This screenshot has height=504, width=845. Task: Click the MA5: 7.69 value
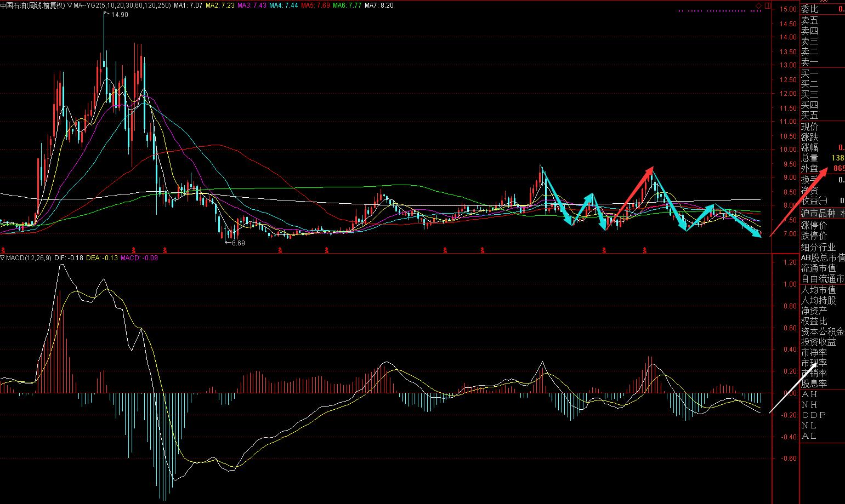click(315, 5)
